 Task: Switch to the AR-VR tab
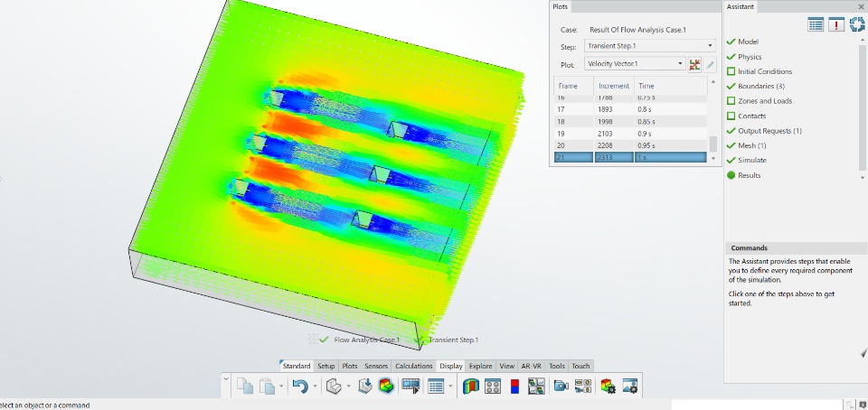[532, 366]
